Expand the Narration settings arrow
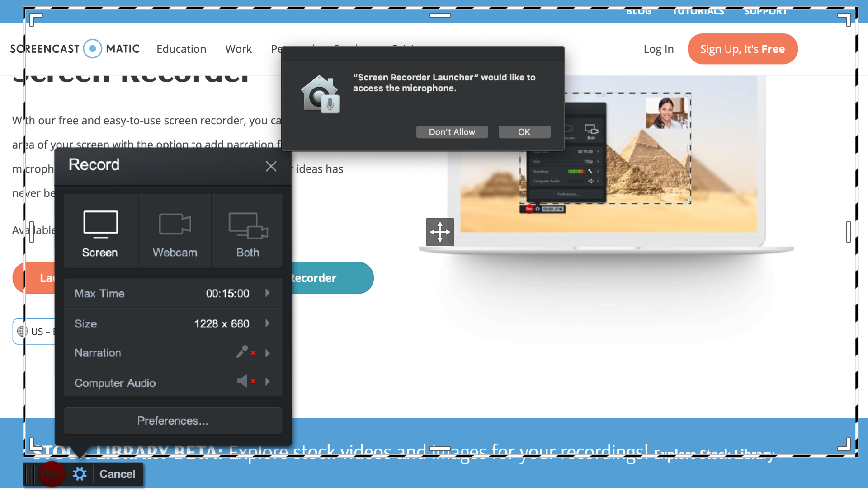This screenshot has height=491, width=868. (268, 353)
